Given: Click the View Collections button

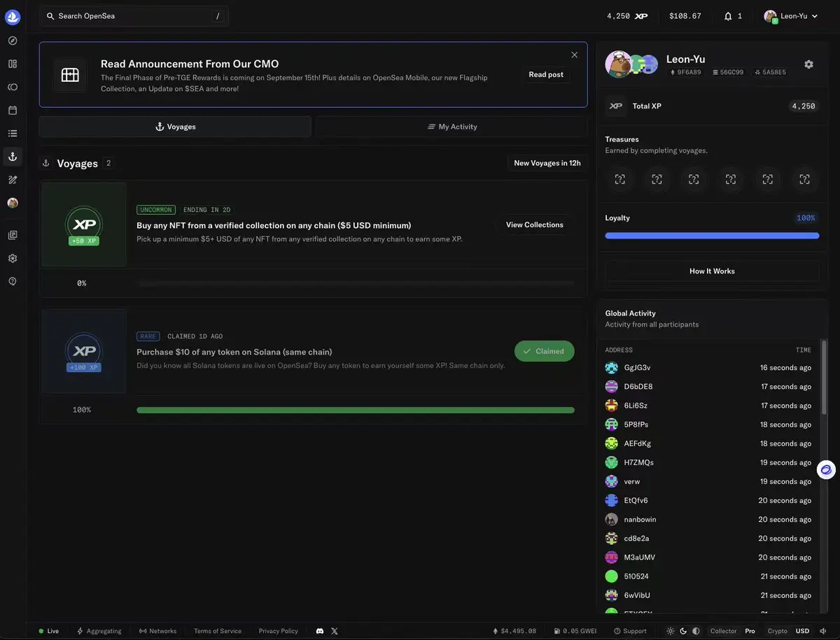Looking at the screenshot, I should click(535, 225).
